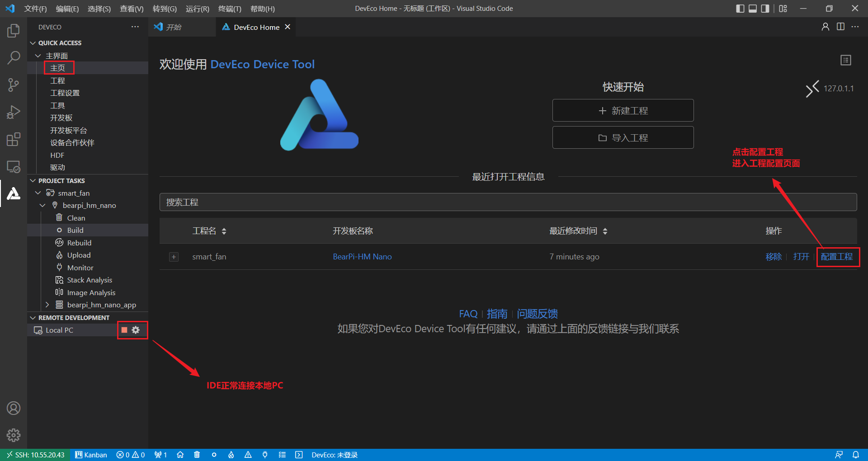Open notifications bell in status bar

(856, 455)
